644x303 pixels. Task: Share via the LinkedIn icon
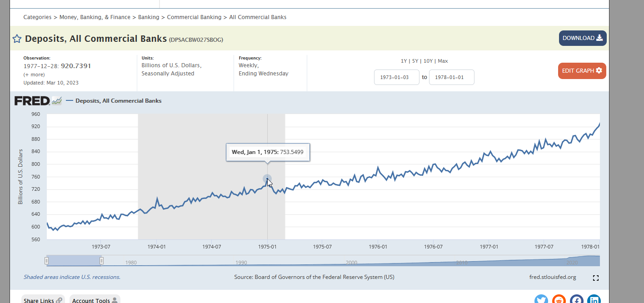tap(594, 299)
